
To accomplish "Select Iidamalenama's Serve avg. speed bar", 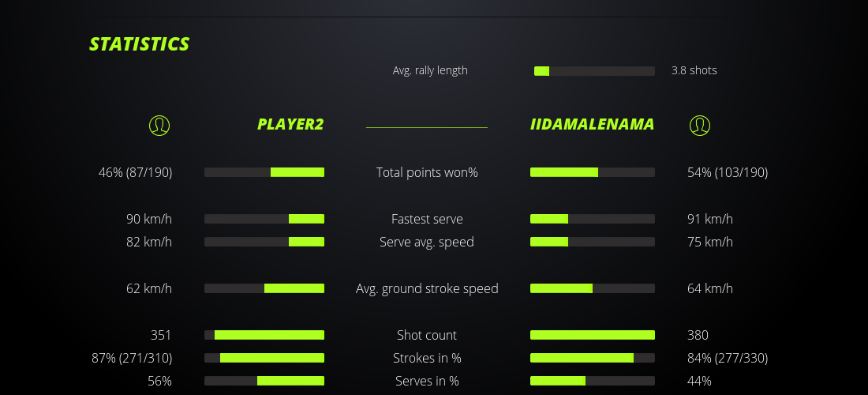I will 593,242.
